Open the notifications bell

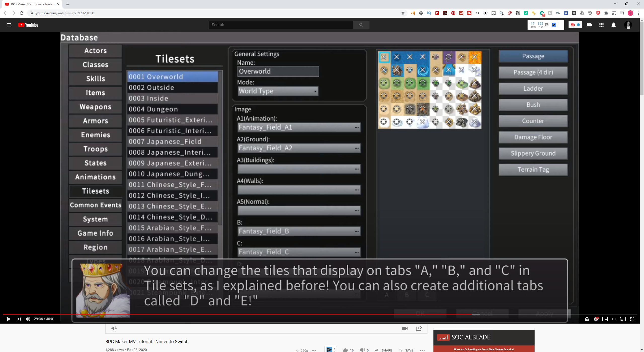pyautogui.click(x=614, y=25)
